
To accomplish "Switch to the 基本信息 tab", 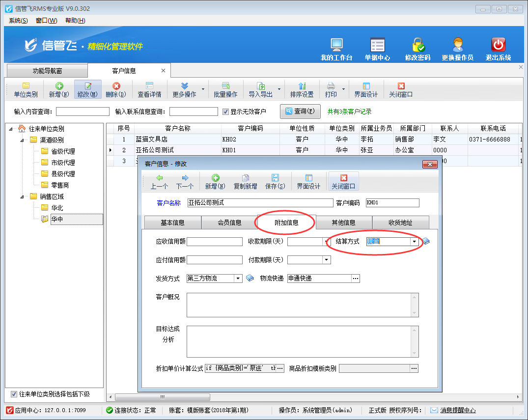I will [172, 223].
